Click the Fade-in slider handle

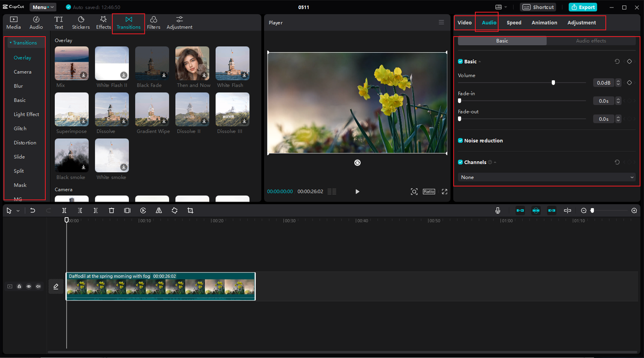pos(459,101)
